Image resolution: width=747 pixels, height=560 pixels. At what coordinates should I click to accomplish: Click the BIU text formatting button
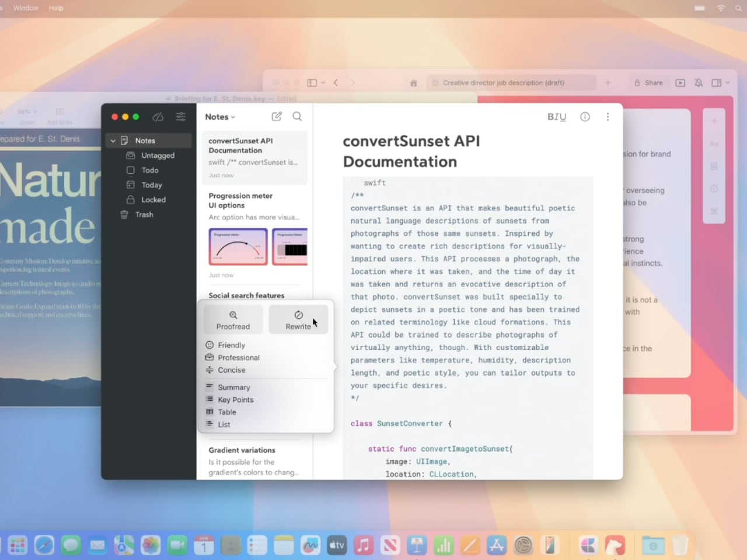coord(556,117)
